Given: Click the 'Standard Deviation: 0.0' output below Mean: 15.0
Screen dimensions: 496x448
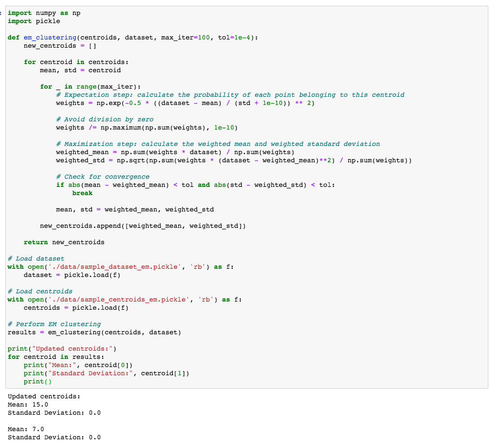Looking at the screenshot, I should [54, 413].
